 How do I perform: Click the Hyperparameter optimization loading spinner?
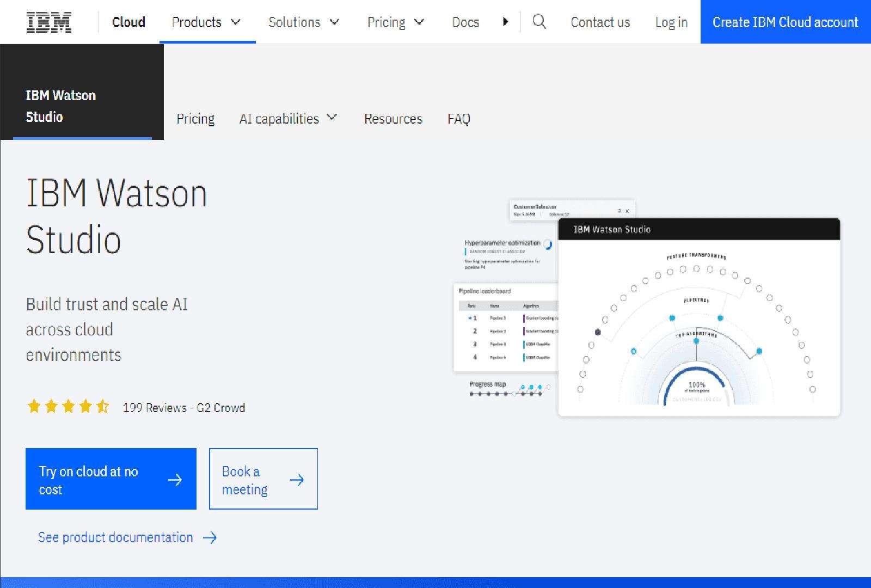(x=549, y=244)
